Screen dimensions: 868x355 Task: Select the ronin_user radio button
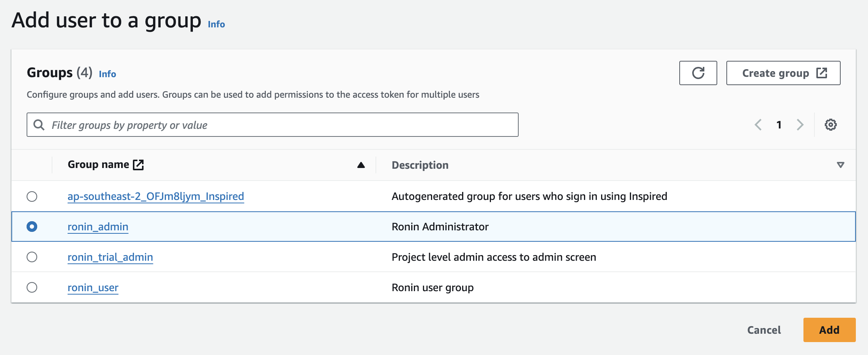tap(32, 287)
